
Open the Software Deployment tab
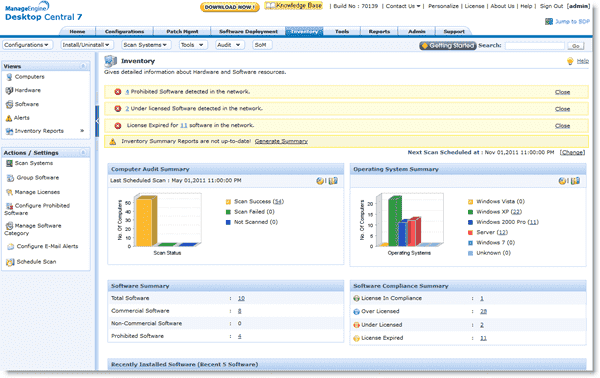[248, 32]
